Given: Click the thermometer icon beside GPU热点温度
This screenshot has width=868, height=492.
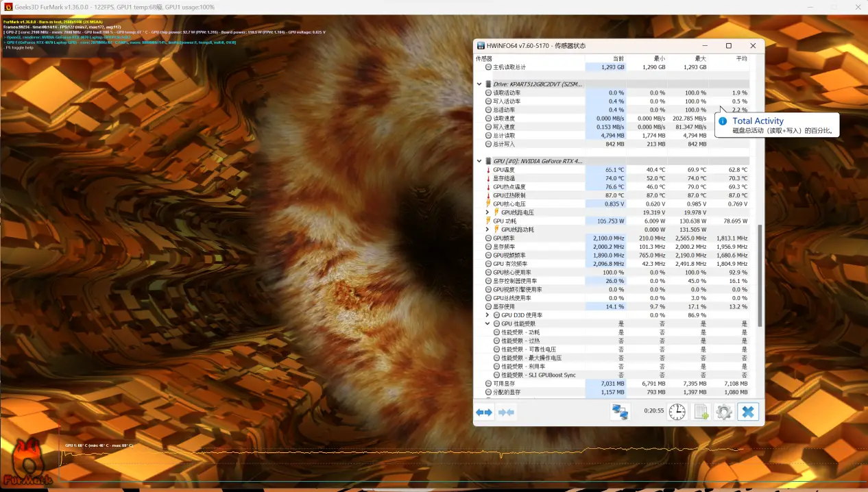Looking at the screenshot, I should 488,186.
